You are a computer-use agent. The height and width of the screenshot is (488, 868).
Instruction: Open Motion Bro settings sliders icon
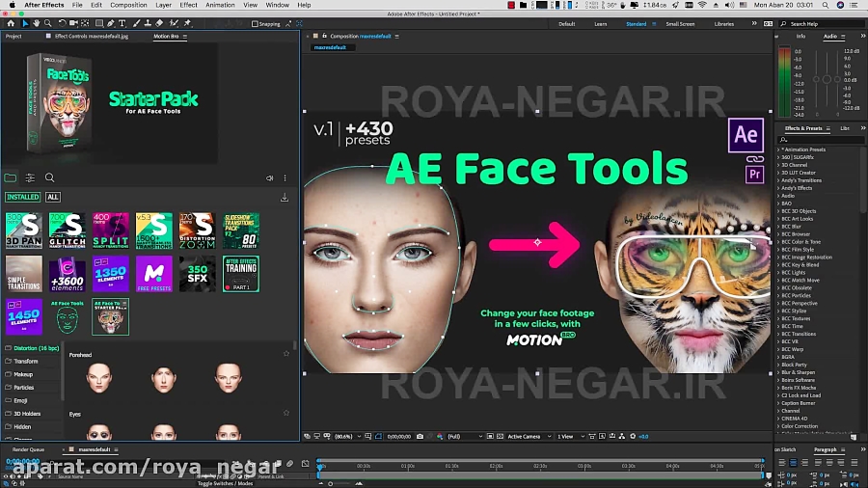(30, 177)
